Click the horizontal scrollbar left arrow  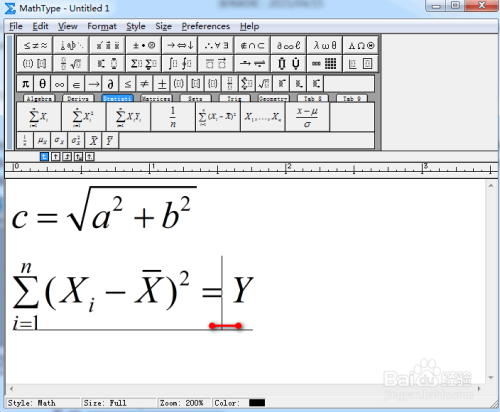(x=11, y=389)
